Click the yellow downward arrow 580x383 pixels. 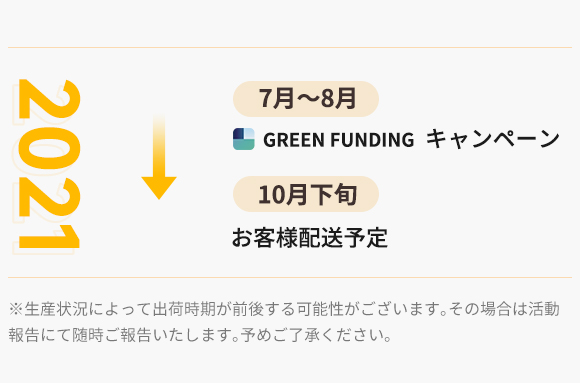click(x=159, y=157)
